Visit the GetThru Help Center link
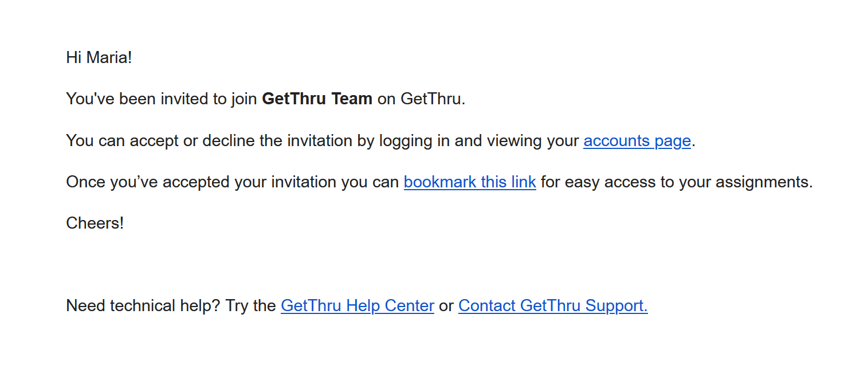Viewport: 868px width, 369px height. pos(358,306)
